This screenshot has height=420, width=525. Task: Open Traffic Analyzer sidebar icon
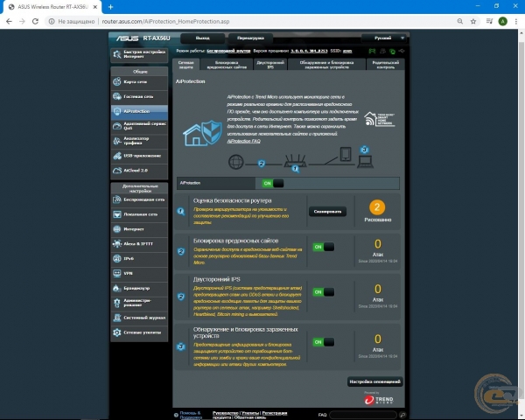pyautogui.click(x=117, y=141)
